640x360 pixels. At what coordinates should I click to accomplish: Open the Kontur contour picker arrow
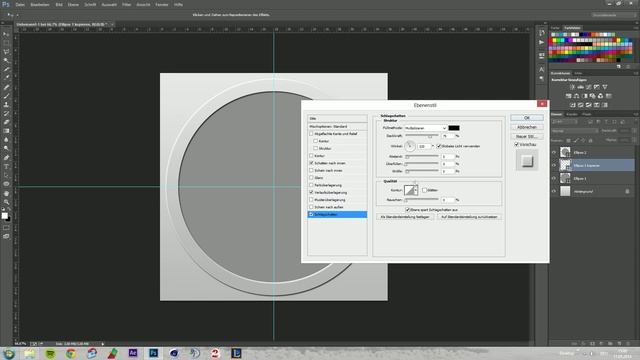click(416, 190)
